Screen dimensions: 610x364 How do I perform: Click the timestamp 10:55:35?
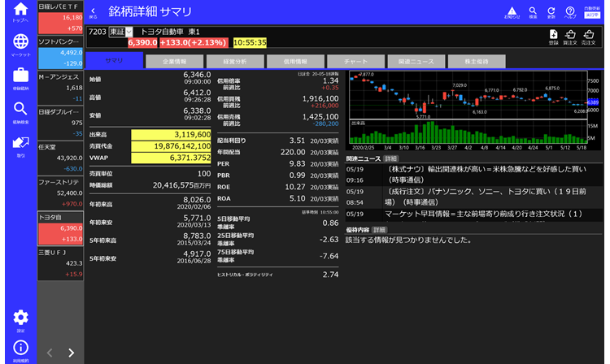click(250, 43)
